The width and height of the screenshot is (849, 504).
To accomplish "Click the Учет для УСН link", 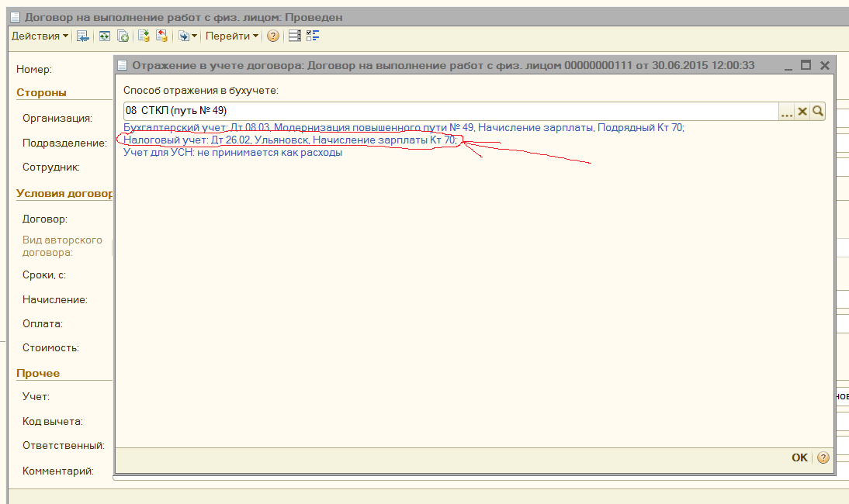I will pyautogui.click(x=233, y=153).
